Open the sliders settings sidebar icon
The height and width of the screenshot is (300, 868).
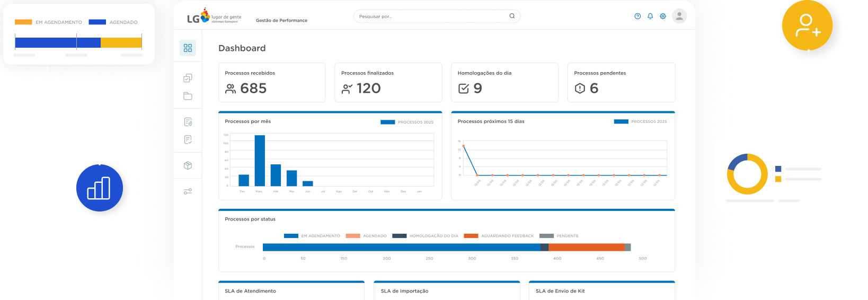188,191
